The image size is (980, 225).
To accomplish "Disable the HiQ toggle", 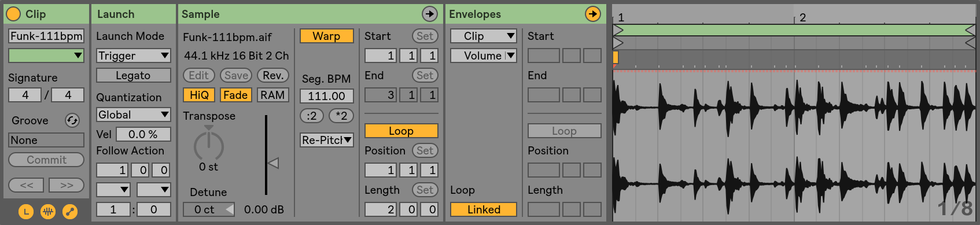I will pos(199,95).
